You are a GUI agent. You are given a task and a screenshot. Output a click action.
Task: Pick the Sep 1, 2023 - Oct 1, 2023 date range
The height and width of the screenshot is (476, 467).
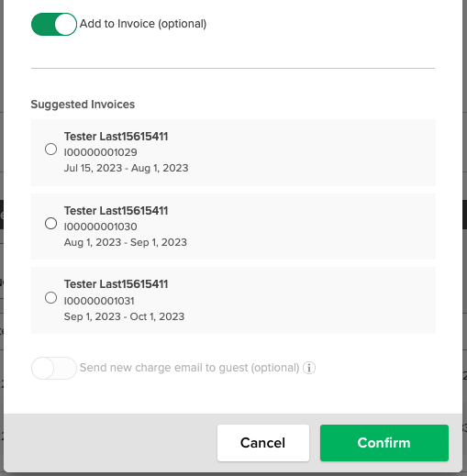click(124, 316)
